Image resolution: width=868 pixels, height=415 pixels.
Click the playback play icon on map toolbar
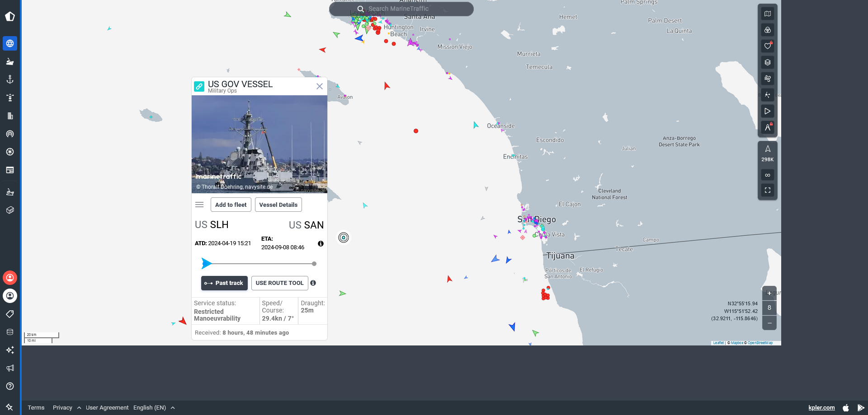click(768, 111)
